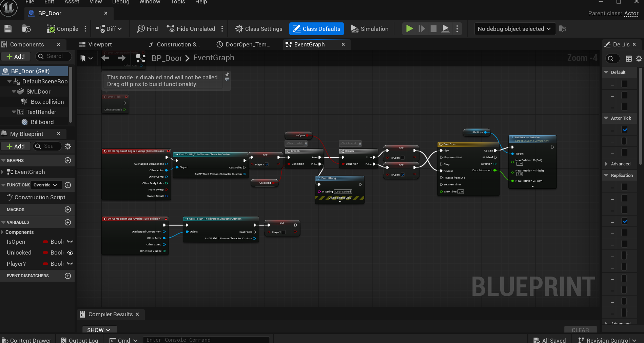Switch to the Construction Script tab

(x=174, y=44)
